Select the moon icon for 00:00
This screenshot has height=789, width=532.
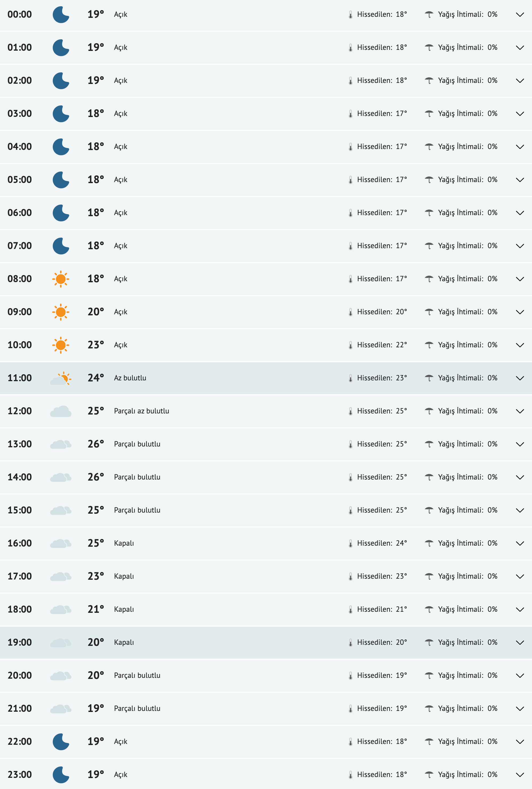click(61, 15)
